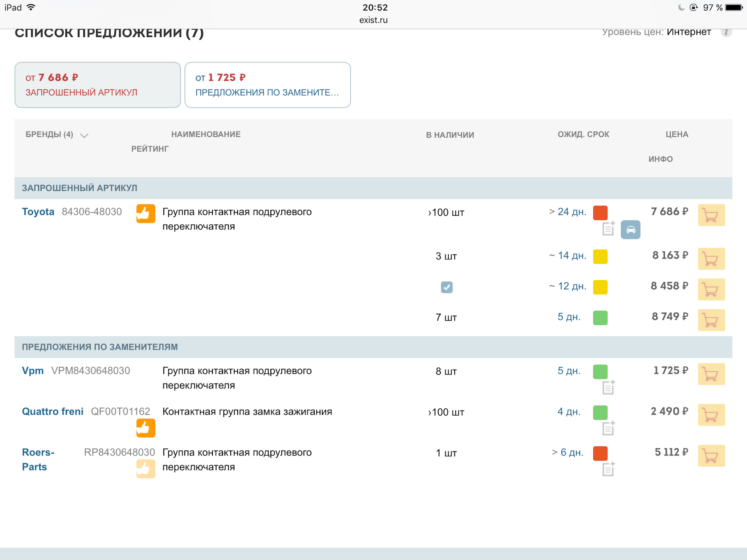747x560 pixels.
Task: Select article number QF00T01162
Action: click(x=121, y=411)
